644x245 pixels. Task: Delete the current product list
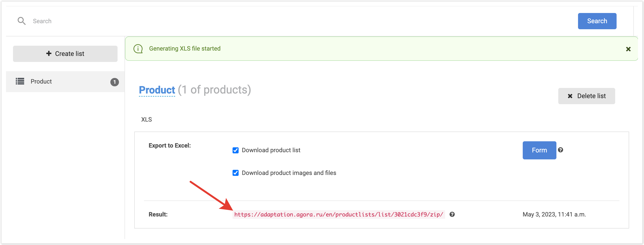(x=586, y=96)
